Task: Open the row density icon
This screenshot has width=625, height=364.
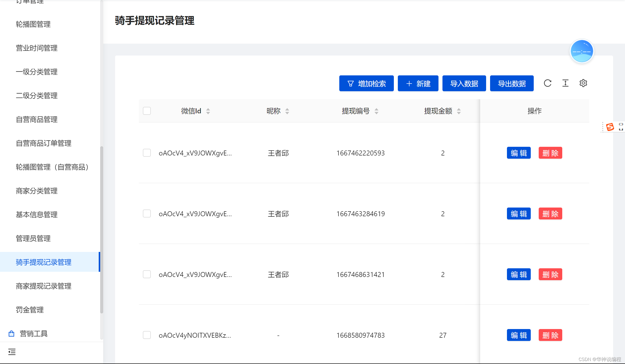Action: point(565,83)
